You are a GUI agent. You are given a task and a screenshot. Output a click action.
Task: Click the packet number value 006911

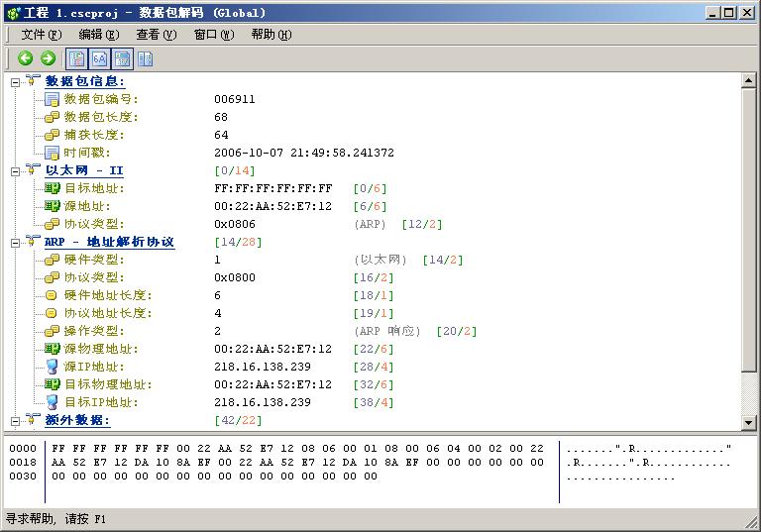point(235,99)
